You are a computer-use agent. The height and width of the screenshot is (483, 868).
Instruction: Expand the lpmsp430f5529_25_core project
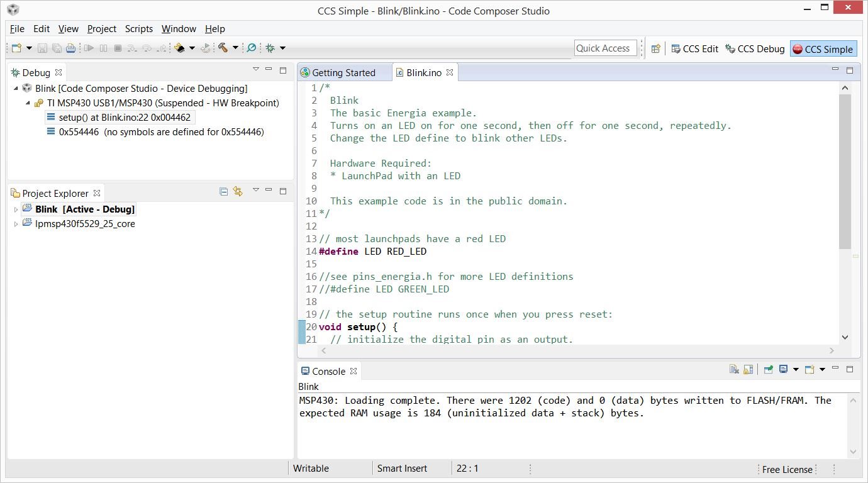(x=16, y=224)
